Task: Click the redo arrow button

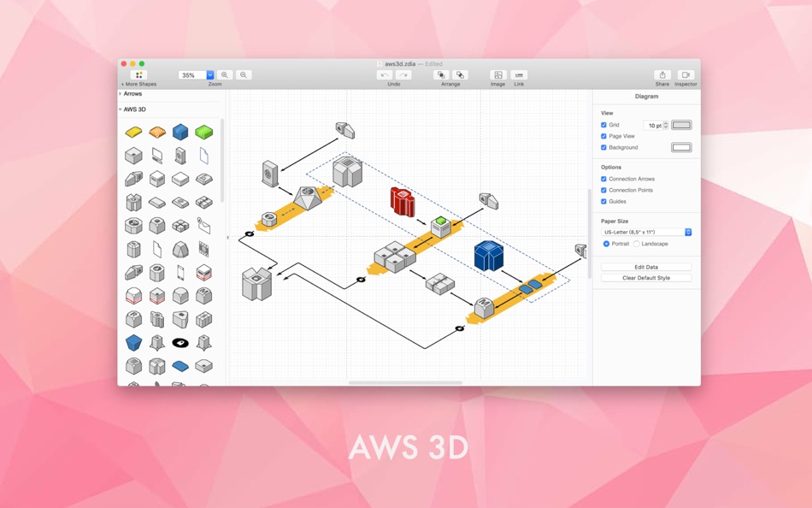Action: [x=403, y=75]
